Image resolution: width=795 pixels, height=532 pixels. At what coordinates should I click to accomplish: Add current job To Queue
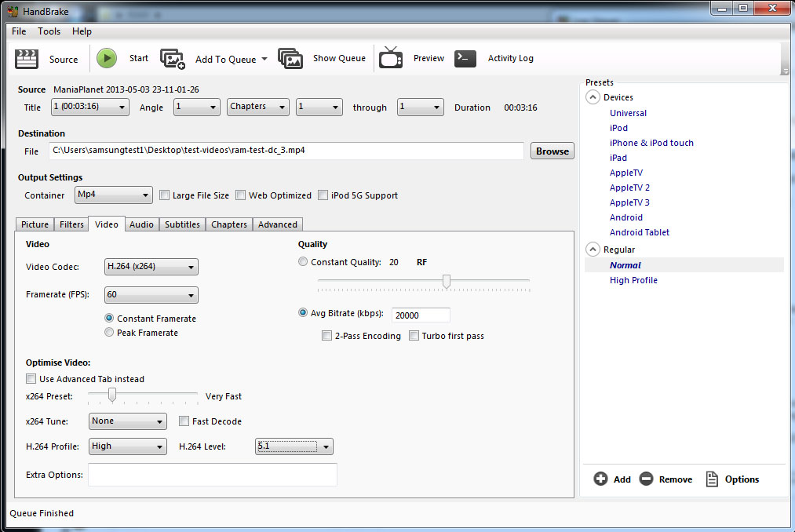224,58
